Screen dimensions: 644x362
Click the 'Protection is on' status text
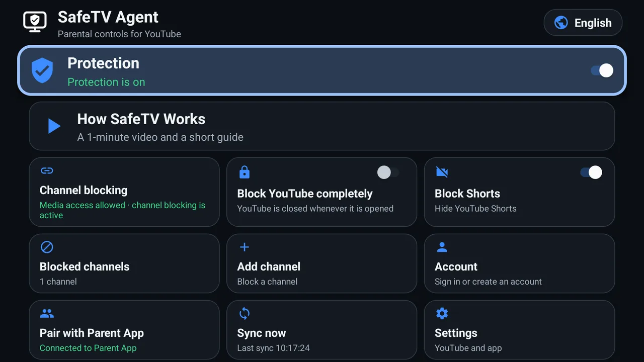tap(106, 82)
